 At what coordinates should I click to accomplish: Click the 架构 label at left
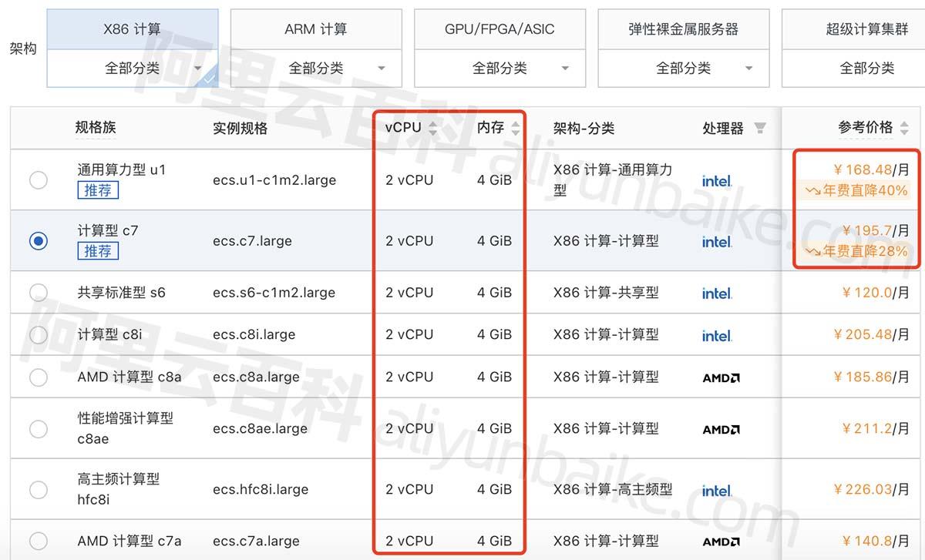tap(23, 49)
